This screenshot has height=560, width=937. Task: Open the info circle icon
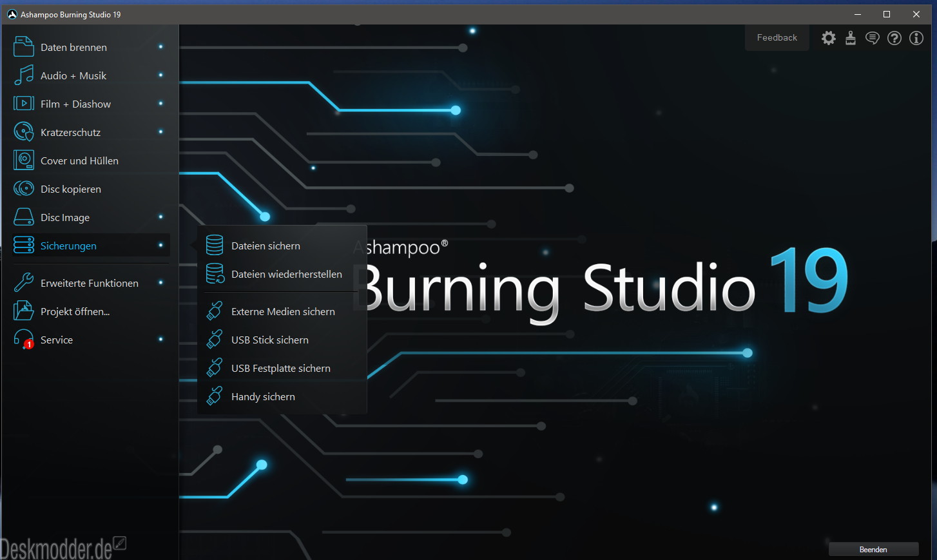[916, 38]
